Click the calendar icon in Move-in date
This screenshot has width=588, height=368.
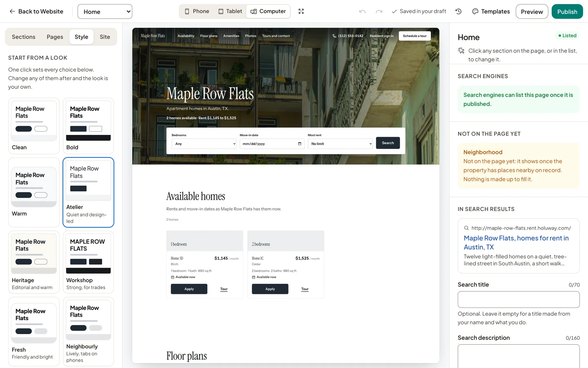[299, 144]
